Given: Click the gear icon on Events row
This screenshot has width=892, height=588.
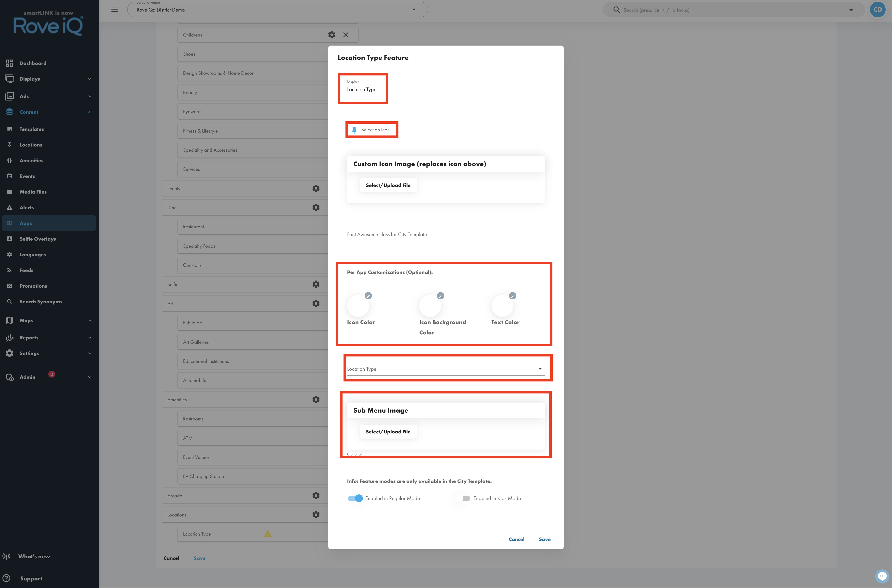Looking at the screenshot, I should point(316,188).
